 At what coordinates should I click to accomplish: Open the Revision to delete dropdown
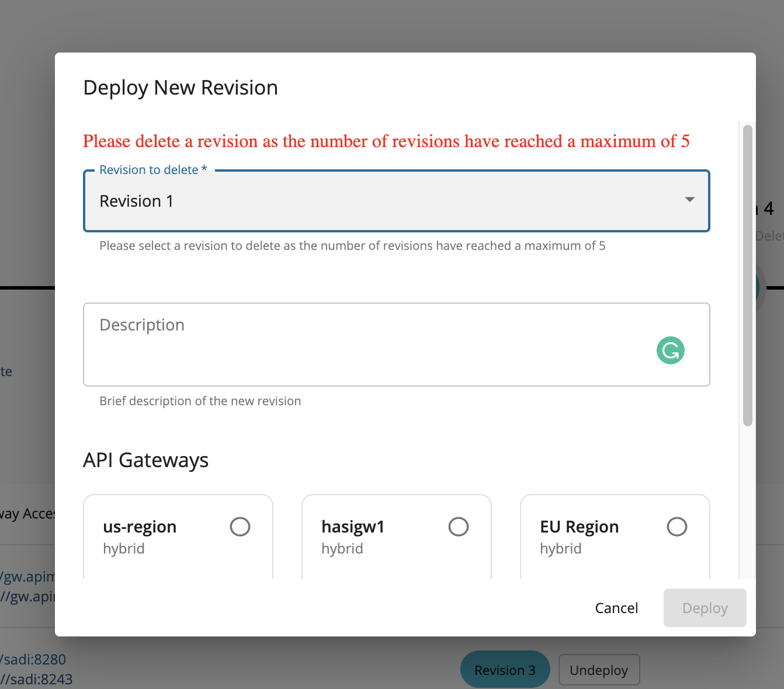[x=397, y=201]
